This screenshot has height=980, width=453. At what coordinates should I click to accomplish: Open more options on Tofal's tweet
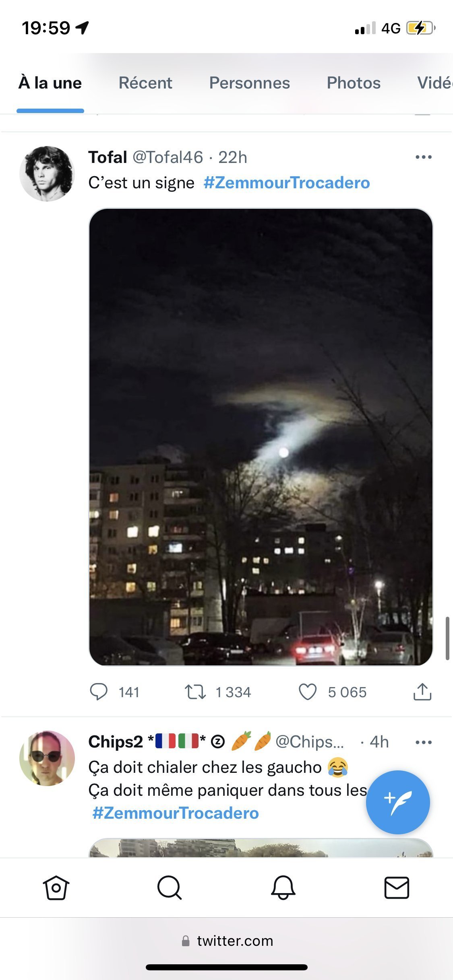(423, 157)
